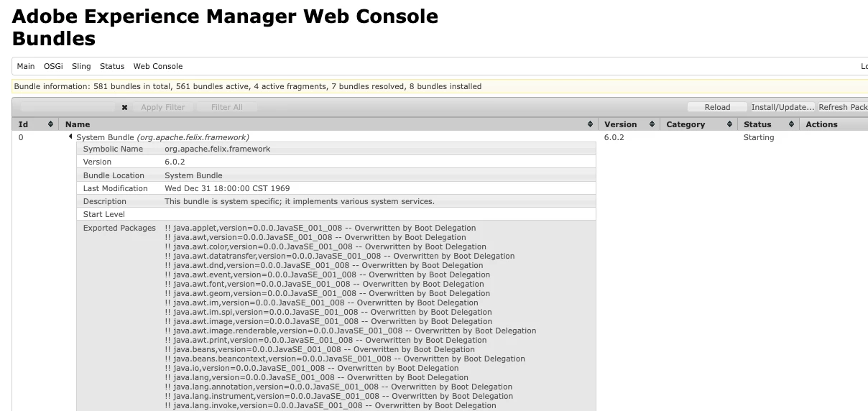
Task: Click the Id column header
Action: click(34, 124)
